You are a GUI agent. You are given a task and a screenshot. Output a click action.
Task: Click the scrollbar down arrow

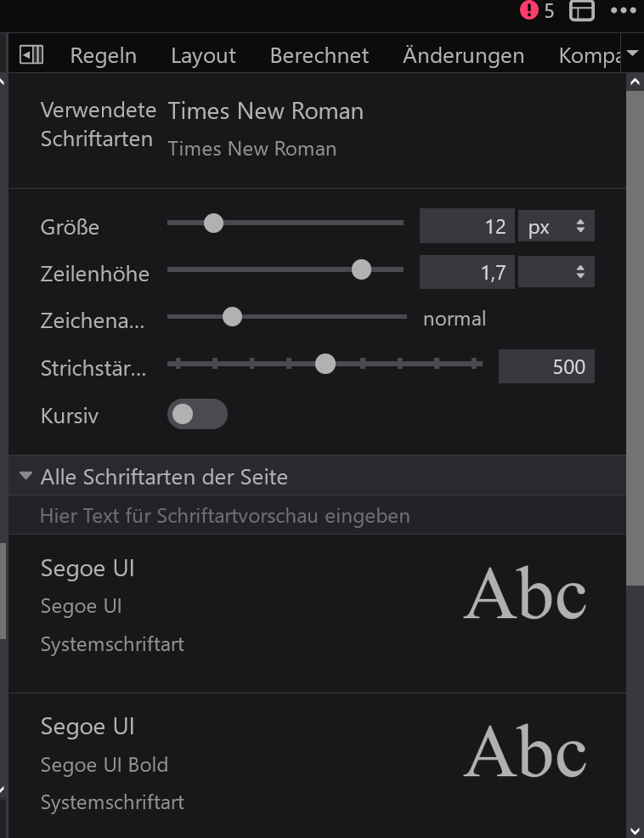(635, 829)
